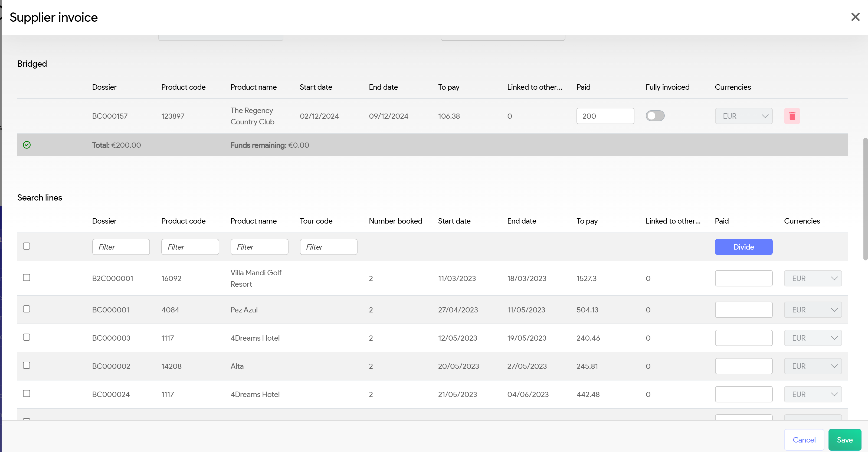Open the currency dropdown for the Alta line
This screenshot has width=868, height=452.
pyautogui.click(x=813, y=366)
